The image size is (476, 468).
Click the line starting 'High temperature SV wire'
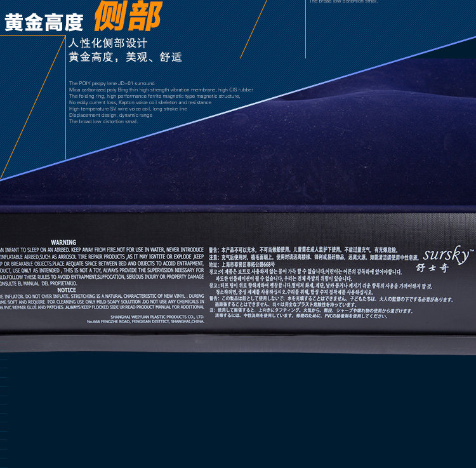pyautogui.click(x=128, y=109)
